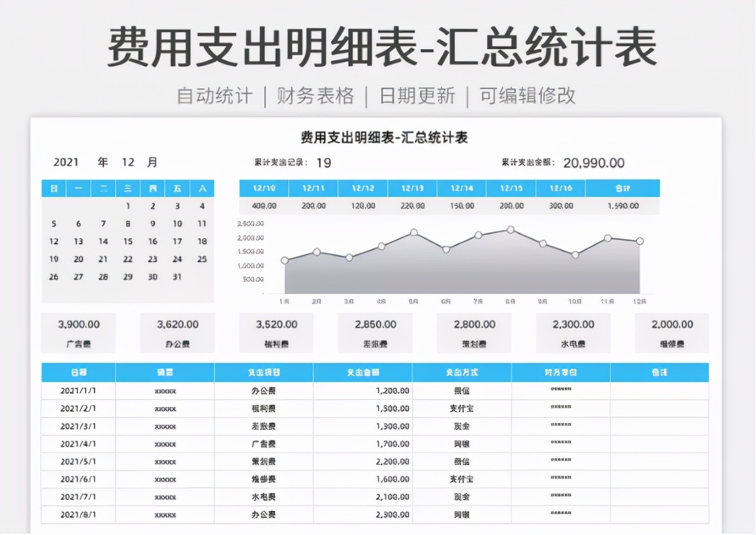This screenshot has height=535, width=756.
Task: Select the 12/16 date header cell
Action: pos(561,188)
